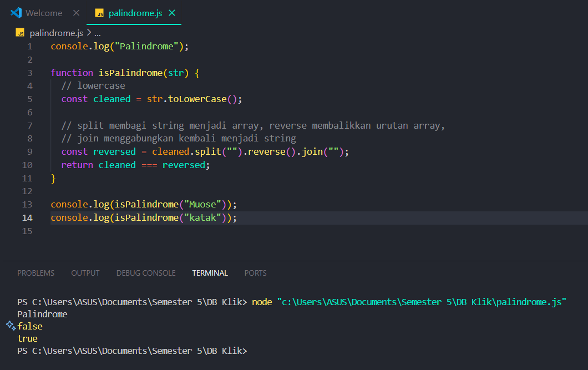Close the Welcome tab
This screenshot has width=588, height=370.
(x=77, y=13)
